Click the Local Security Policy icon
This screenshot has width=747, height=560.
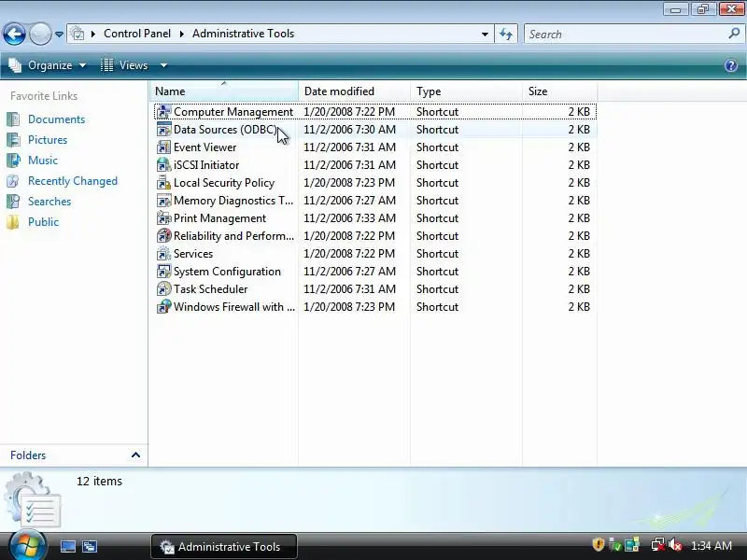tap(164, 182)
